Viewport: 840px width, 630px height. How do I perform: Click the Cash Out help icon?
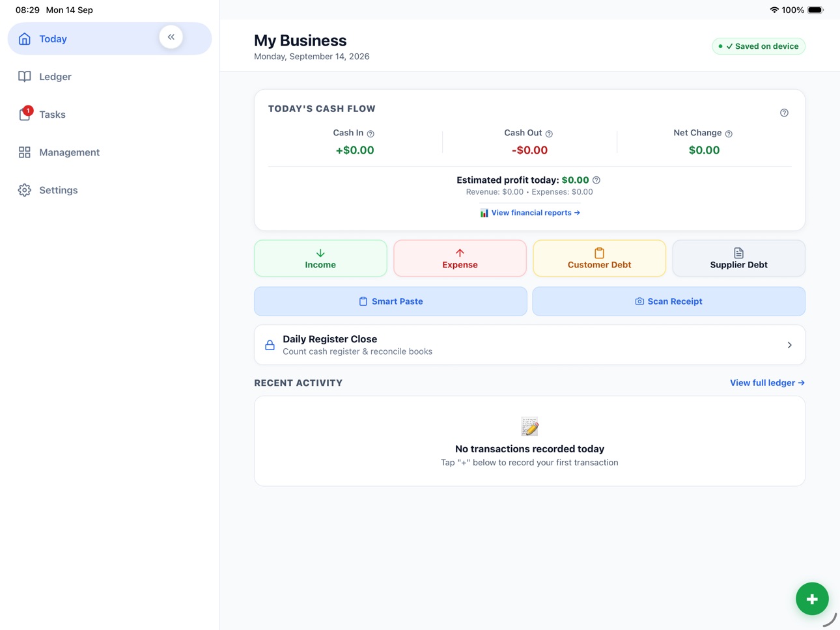549,134
